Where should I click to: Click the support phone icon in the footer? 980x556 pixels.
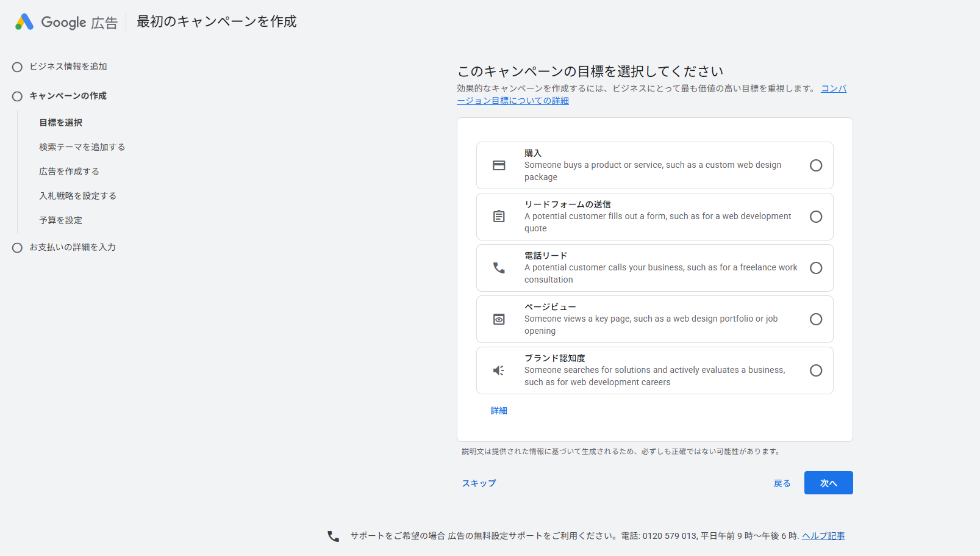click(332, 535)
